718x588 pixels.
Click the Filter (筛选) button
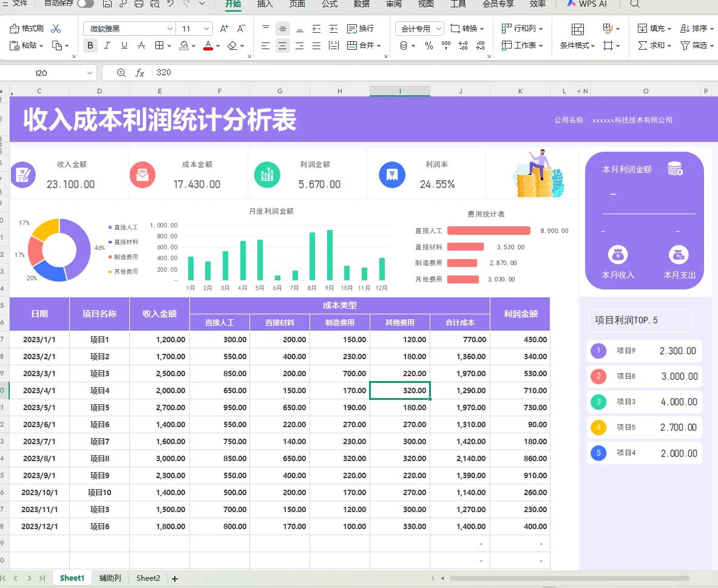(x=697, y=46)
